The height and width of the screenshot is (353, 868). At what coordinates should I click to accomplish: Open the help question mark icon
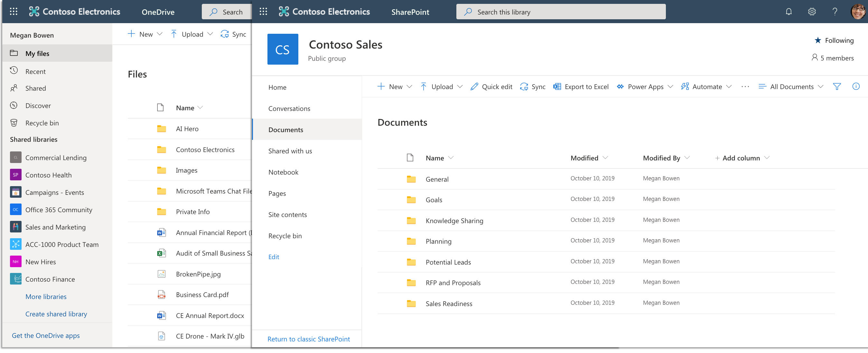(x=835, y=12)
